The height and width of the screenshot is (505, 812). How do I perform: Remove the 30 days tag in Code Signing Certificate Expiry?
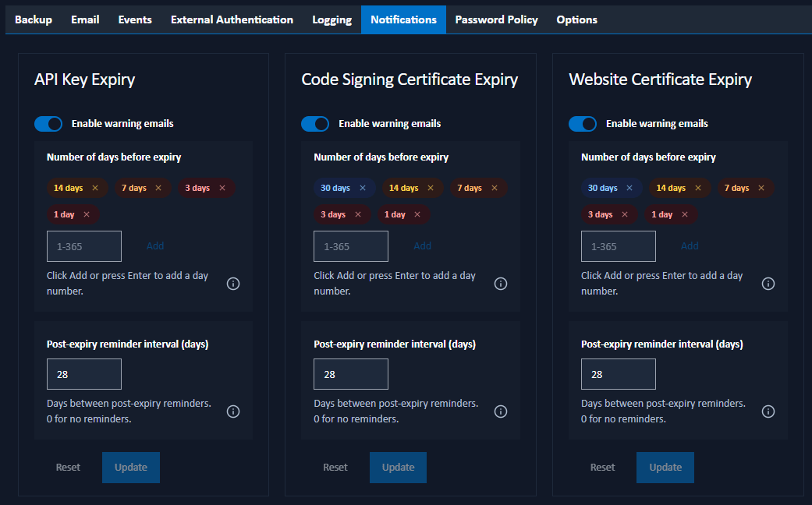click(363, 188)
